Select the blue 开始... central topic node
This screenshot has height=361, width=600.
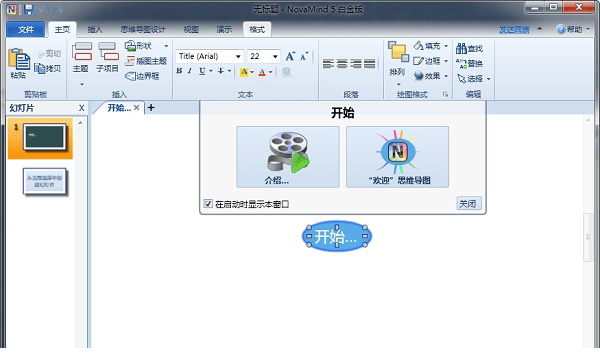pyautogui.click(x=337, y=236)
